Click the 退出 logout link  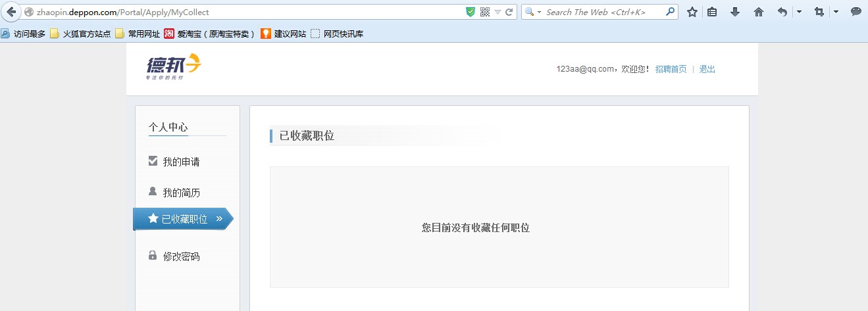[707, 69]
